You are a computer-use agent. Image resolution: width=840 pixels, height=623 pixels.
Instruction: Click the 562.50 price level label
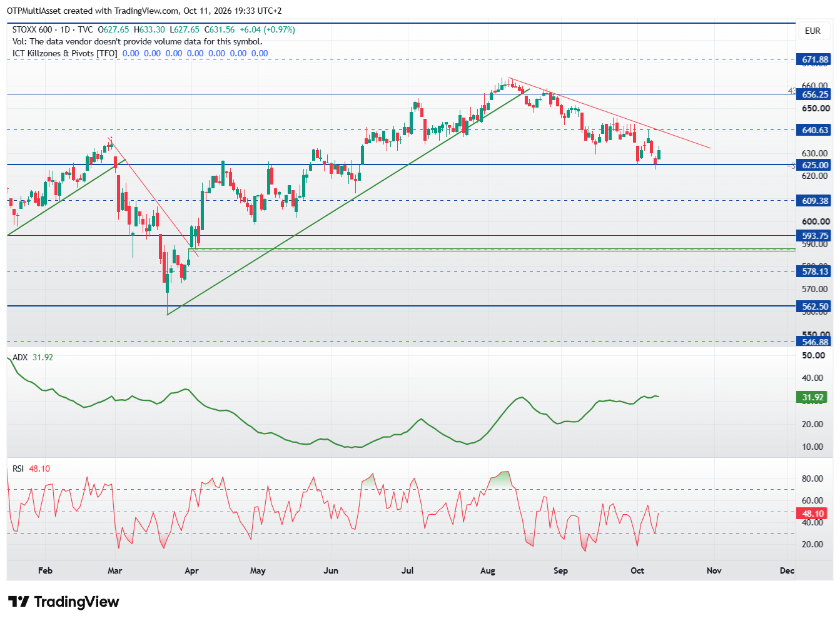point(814,306)
